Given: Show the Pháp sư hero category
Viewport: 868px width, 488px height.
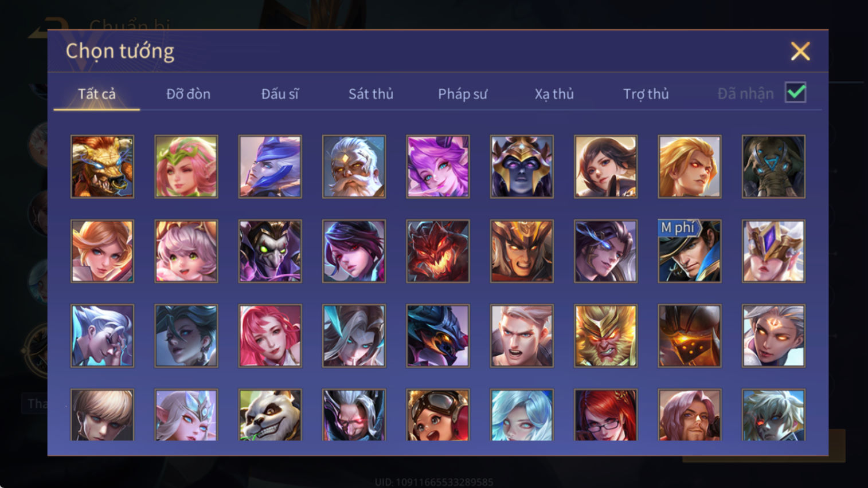Looking at the screenshot, I should 463,94.
